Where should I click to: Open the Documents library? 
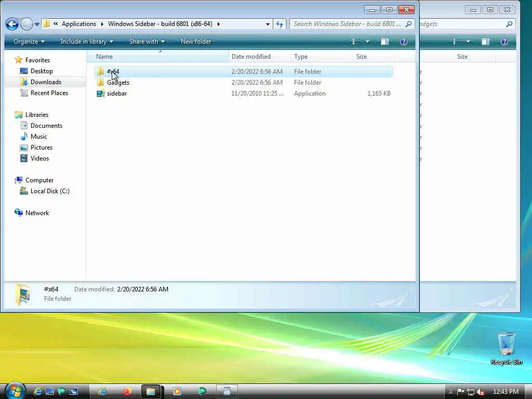tap(46, 126)
